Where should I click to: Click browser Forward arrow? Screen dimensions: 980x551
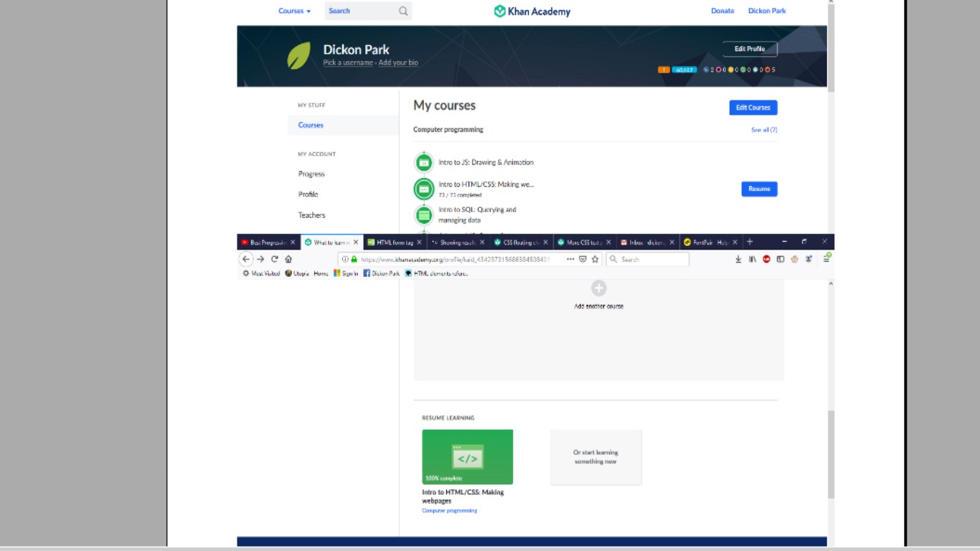point(260,259)
